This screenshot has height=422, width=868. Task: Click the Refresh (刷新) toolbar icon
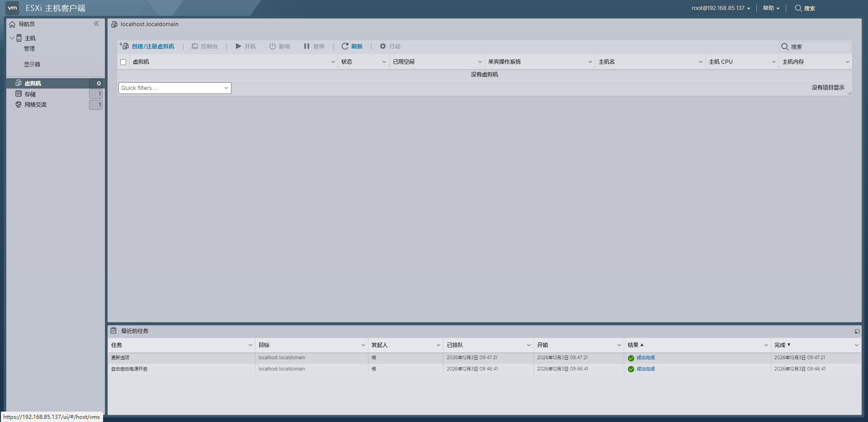(344, 46)
